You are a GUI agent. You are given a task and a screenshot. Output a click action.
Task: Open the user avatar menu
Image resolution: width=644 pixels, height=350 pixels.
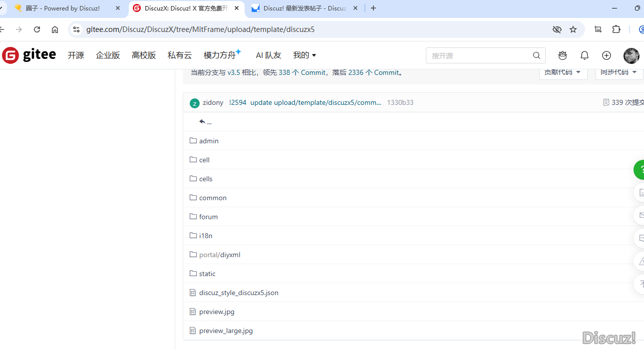coord(631,55)
